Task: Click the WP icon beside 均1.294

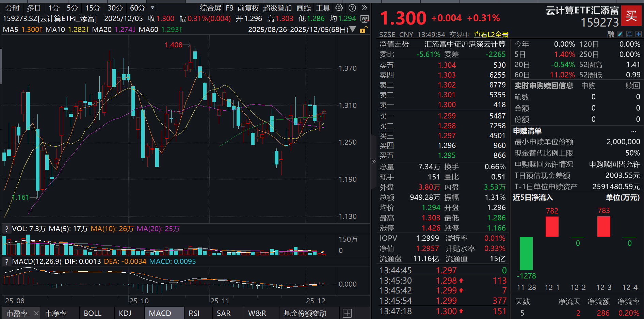Action: [364, 19]
